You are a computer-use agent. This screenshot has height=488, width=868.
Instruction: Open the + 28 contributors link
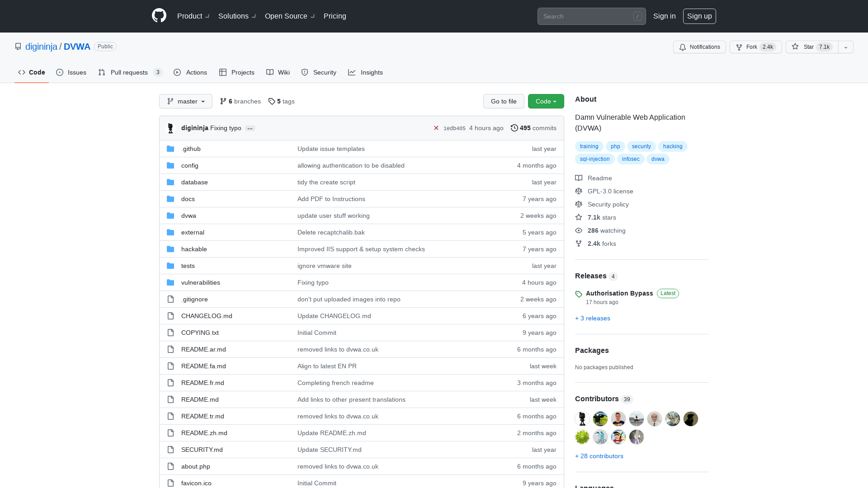(599, 456)
